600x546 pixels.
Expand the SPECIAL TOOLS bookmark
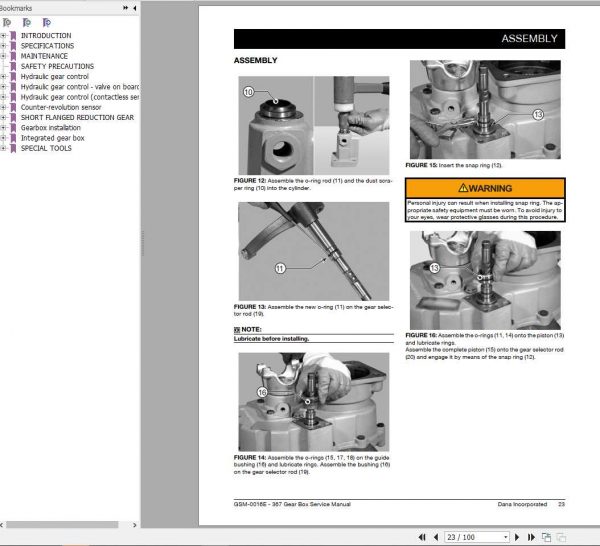click(3, 148)
